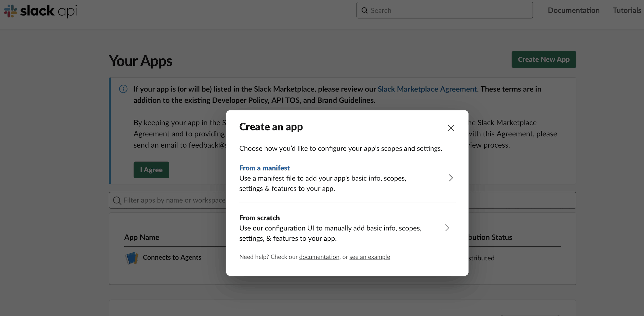Click the info icon in the Marketplace notice
The image size is (644, 316).
click(x=123, y=89)
